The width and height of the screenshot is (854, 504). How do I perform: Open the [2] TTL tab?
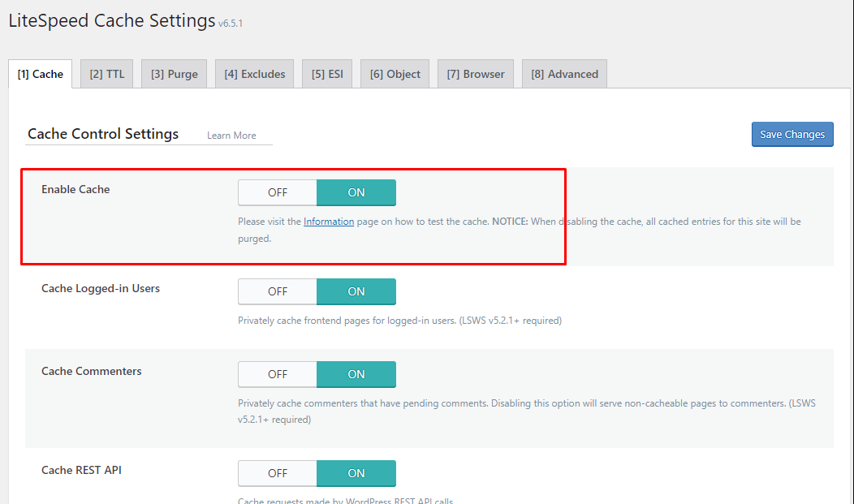point(107,74)
